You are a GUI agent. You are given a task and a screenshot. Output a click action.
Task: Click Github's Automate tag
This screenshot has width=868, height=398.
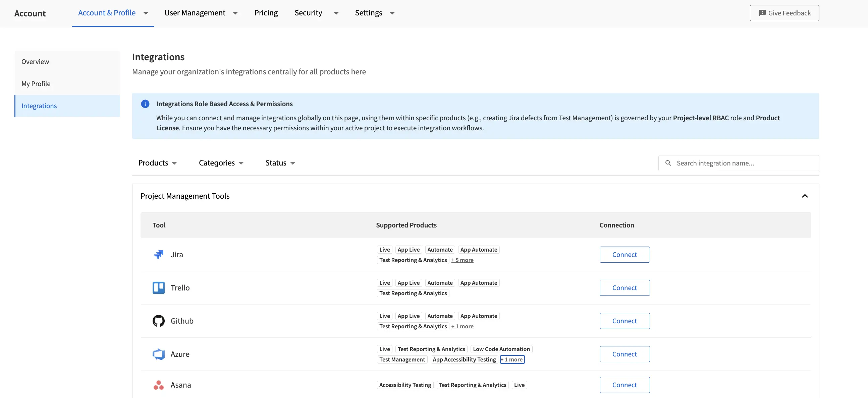(x=440, y=316)
